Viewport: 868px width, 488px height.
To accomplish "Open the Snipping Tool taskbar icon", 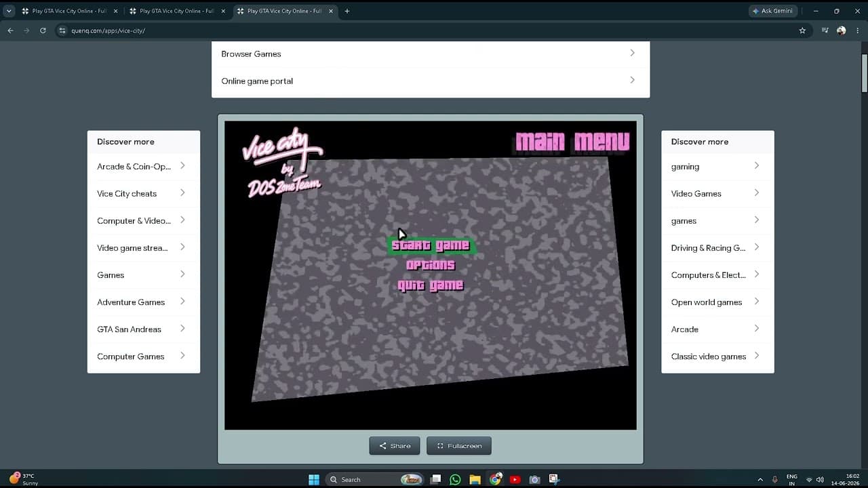I will pos(554,479).
